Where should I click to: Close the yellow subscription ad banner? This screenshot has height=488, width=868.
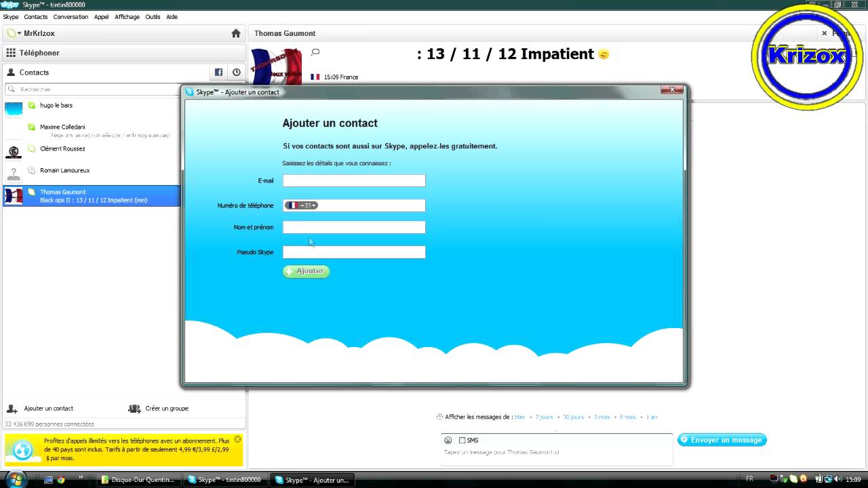pos(237,439)
